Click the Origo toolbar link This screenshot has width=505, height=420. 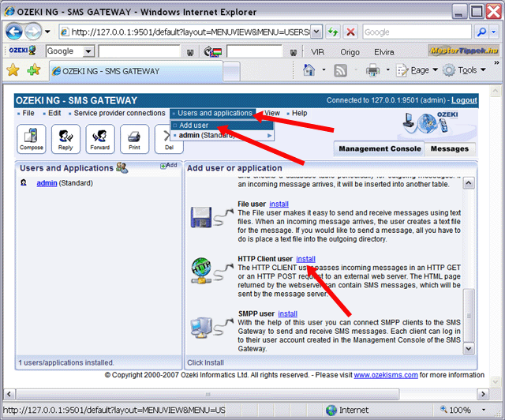tap(350, 51)
